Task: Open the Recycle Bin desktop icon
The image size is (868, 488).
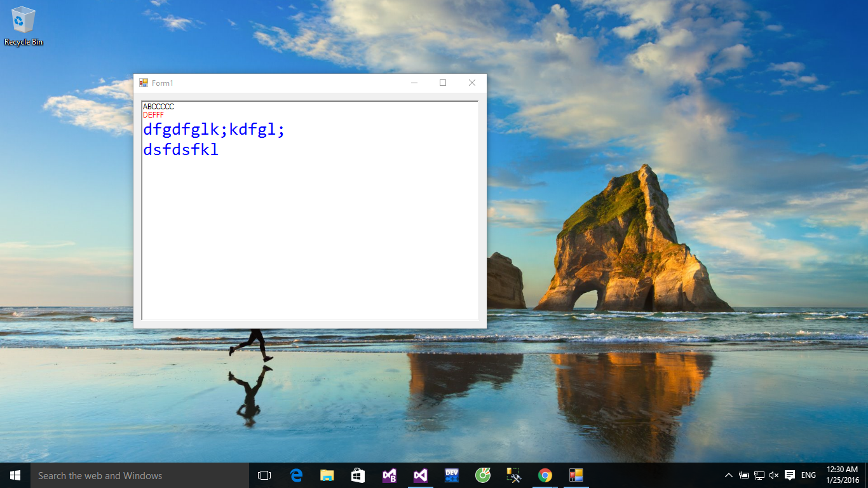Action: 24,25
